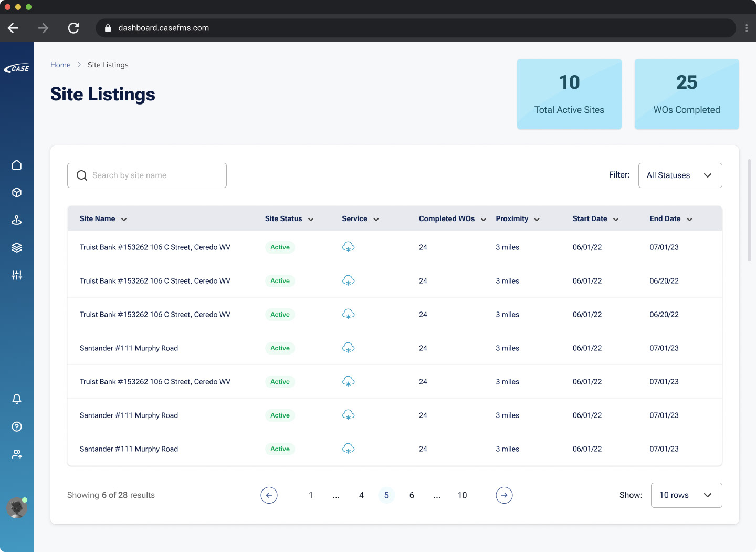Click the first row's Truist Bank site name
The image size is (756, 552).
155,247
